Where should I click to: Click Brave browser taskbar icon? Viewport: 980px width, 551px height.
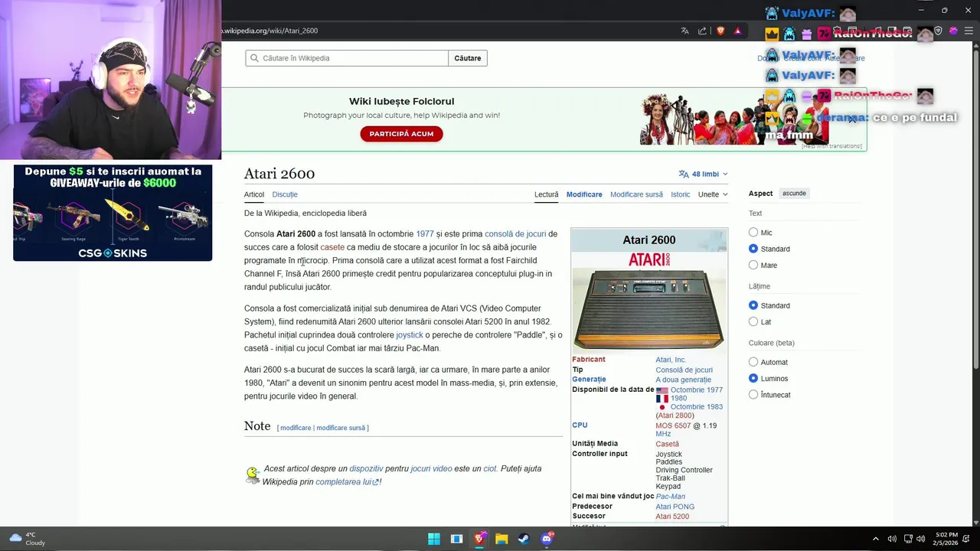479,539
